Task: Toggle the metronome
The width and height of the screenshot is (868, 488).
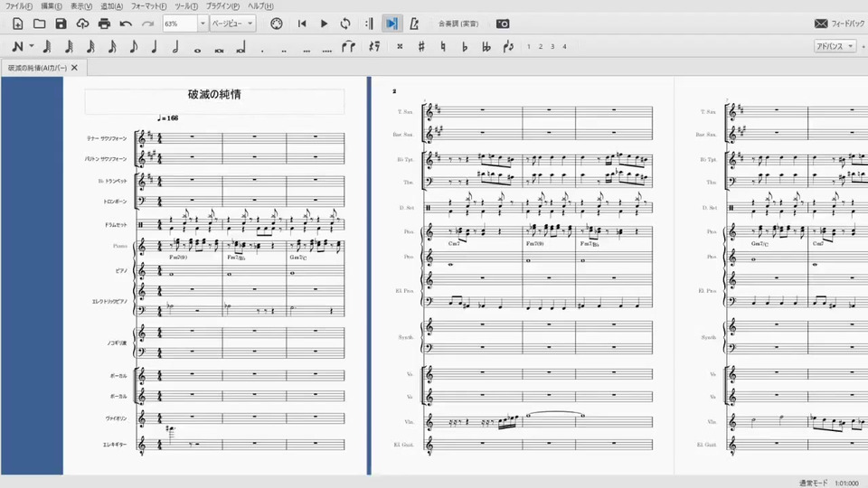Action: pyautogui.click(x=414, y=23)
